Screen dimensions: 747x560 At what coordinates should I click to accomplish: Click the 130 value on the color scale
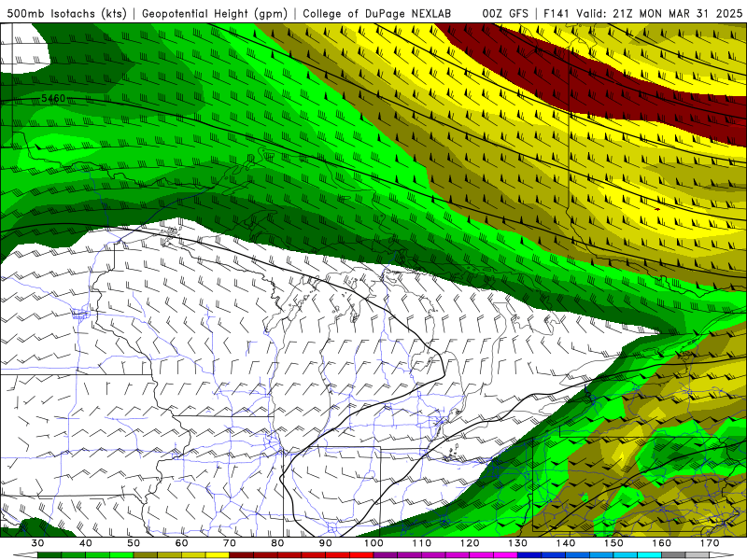click(518, 543)
